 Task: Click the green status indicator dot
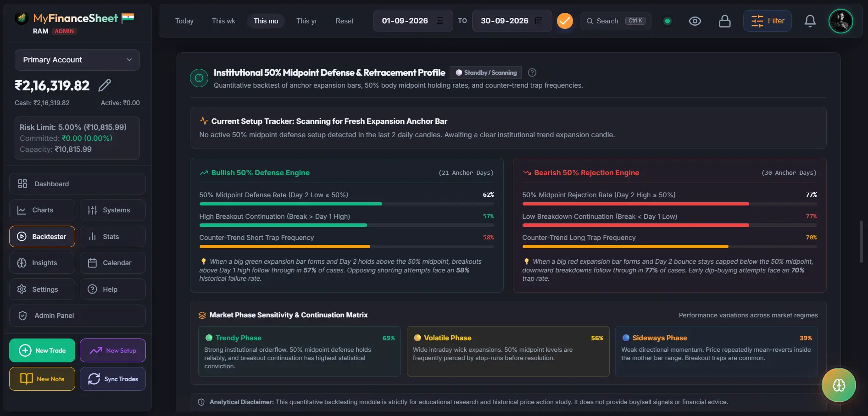pyautogui.click(x=668, y=21)
